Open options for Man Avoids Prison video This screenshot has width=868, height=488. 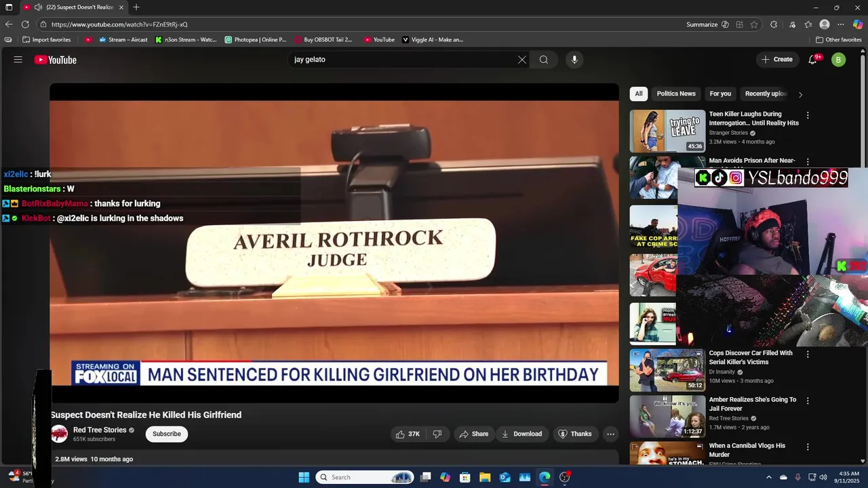pos(808,161)
